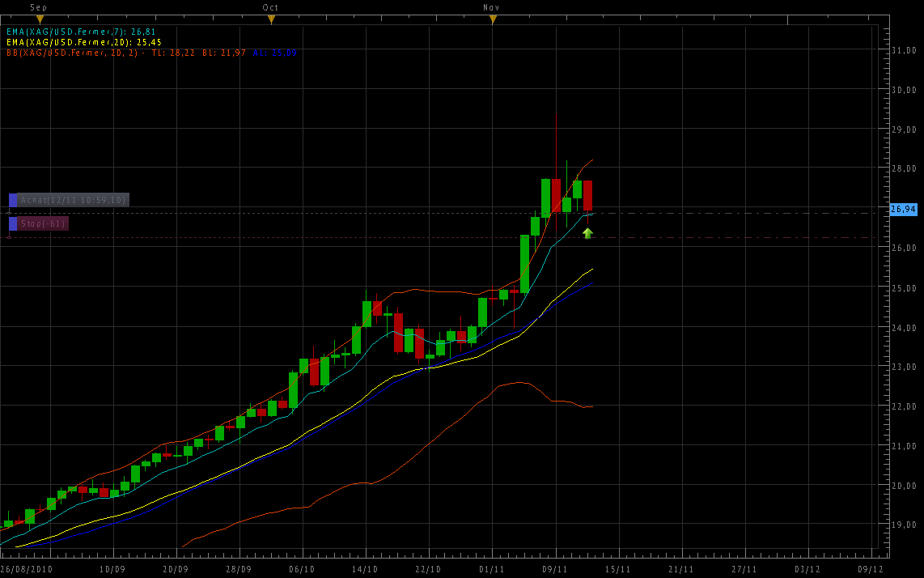Screen dimensions: 924x578
Task: Click the 14/10 date axis label
Action: 365,570
